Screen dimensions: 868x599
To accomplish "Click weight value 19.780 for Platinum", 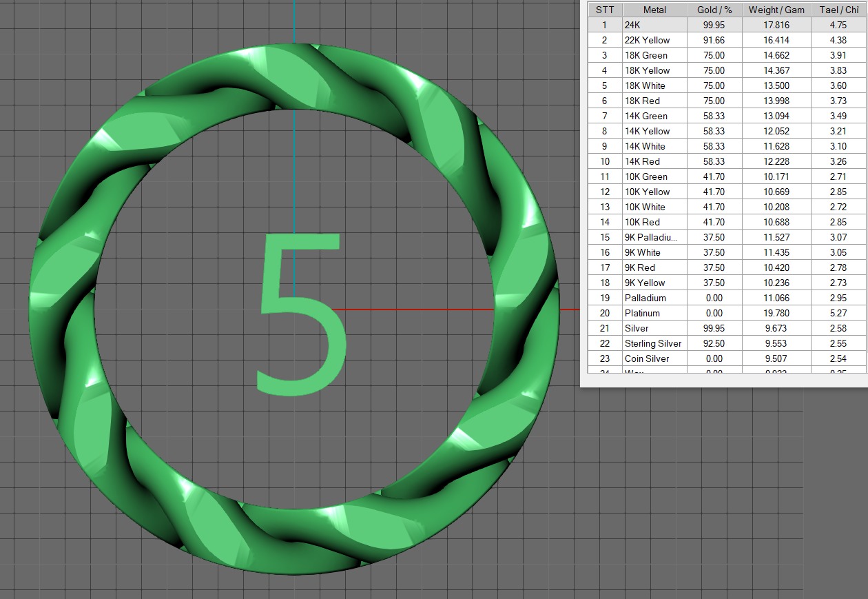I will coord(776,313).
